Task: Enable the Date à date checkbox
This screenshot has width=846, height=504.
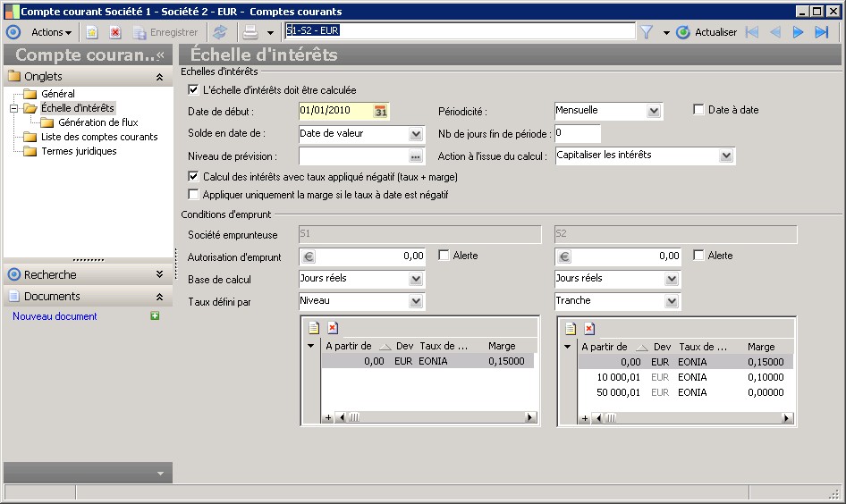Action: 699,110
